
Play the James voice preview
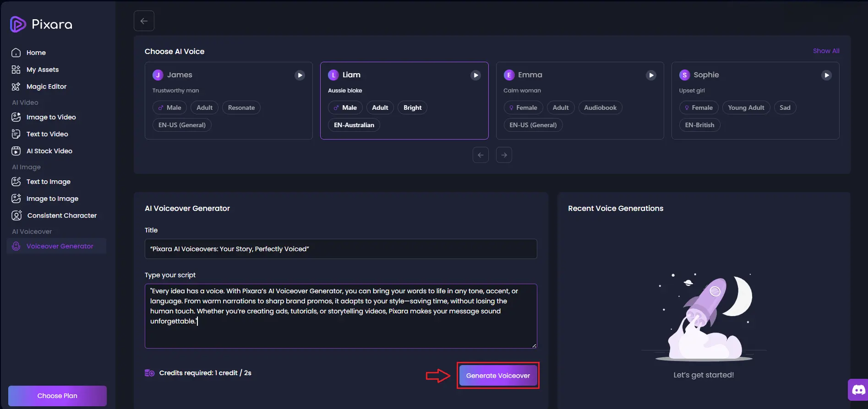pos(300,75)
